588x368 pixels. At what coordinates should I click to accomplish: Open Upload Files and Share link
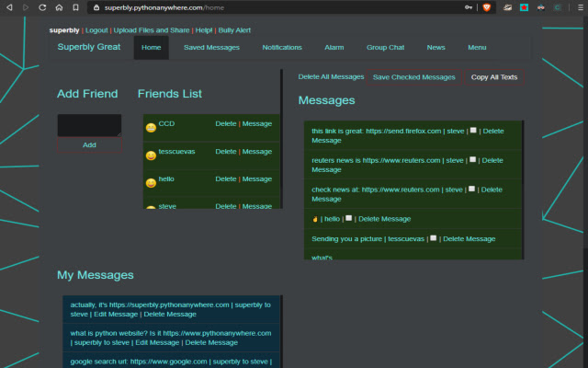(x=152, y=30)
